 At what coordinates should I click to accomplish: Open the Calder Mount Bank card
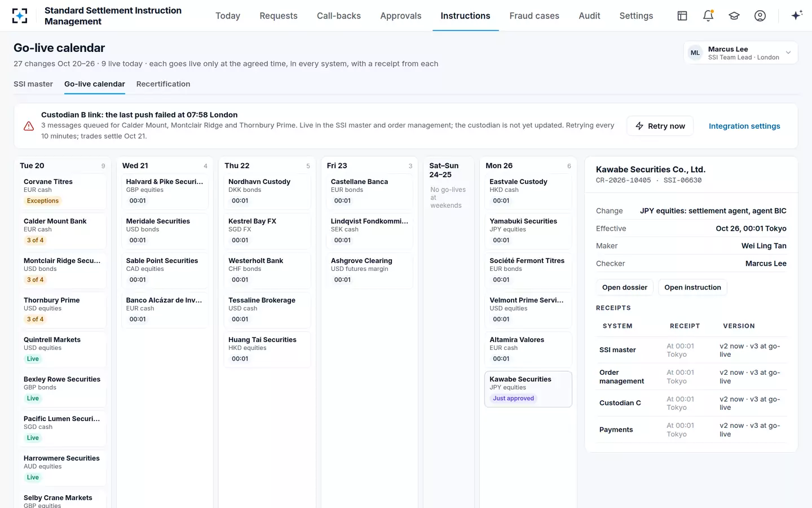(63, 231)
